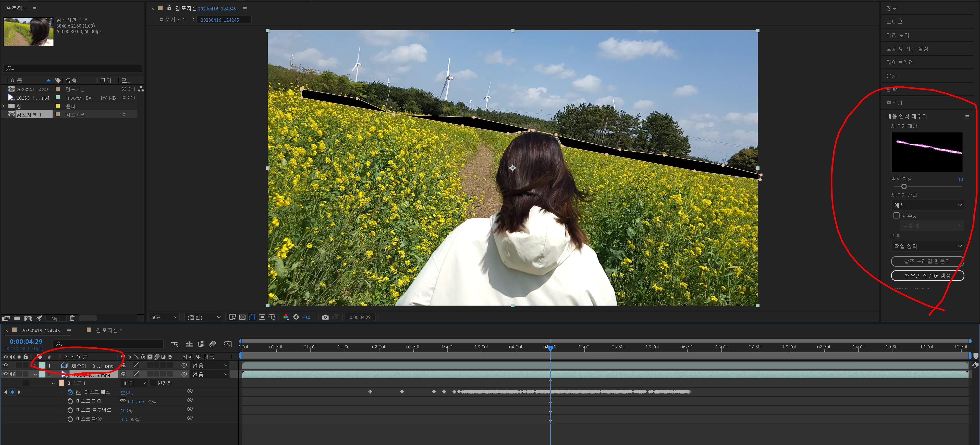Click the stopwatch for 마스크 페더
This screenshot has height=445, width=980.
pos(70,401)
